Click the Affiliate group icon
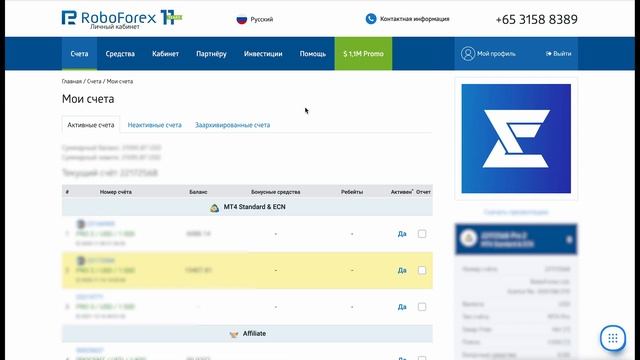Screen dimensions: 640x360 click(234, 334)
